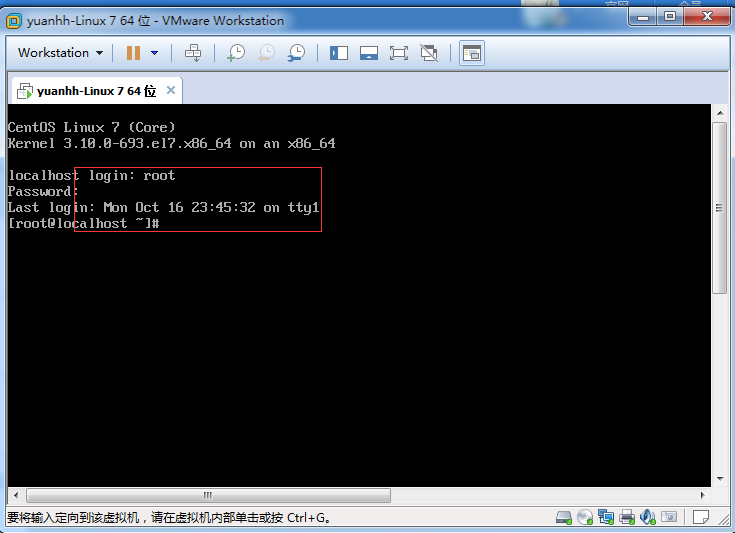This screenshot has width=735, height=533.
Task: Select the yuanhh-Linux 7 64 位 tab
Action: click(x=96, y=90)
